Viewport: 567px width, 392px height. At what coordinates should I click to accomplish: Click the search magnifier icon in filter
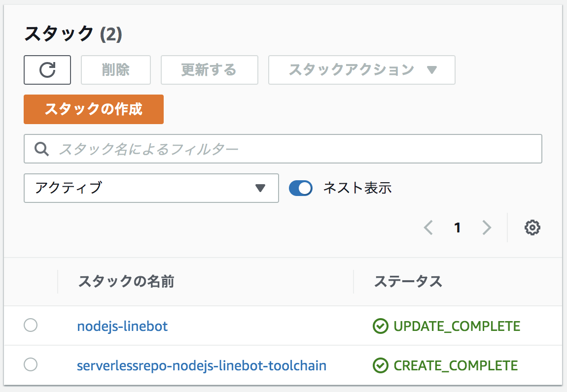click(x=41, y=149)
